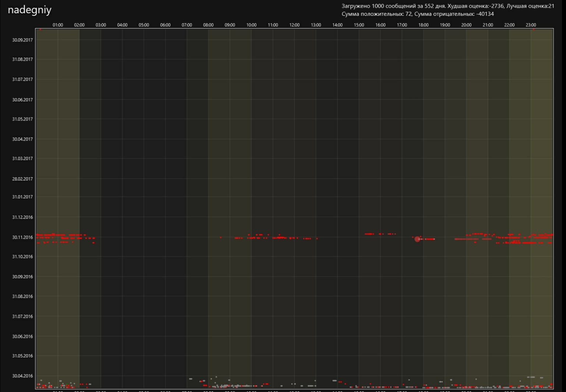Screen dimensions: 566x392
Task: Click the 01:00 hour label on top axis
Action: pos(58,25)
